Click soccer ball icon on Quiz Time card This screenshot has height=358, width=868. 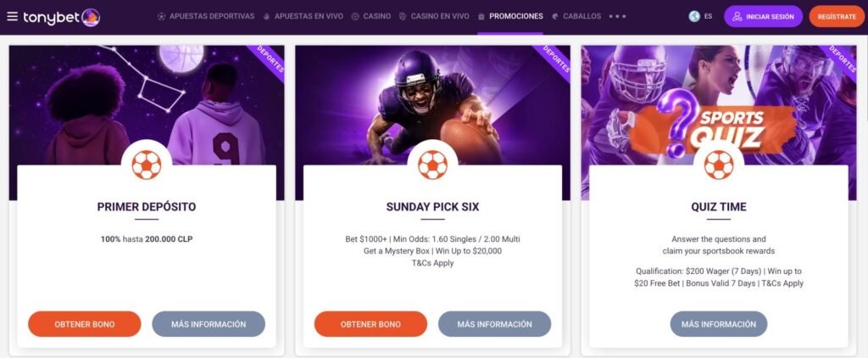pos(719,165)
